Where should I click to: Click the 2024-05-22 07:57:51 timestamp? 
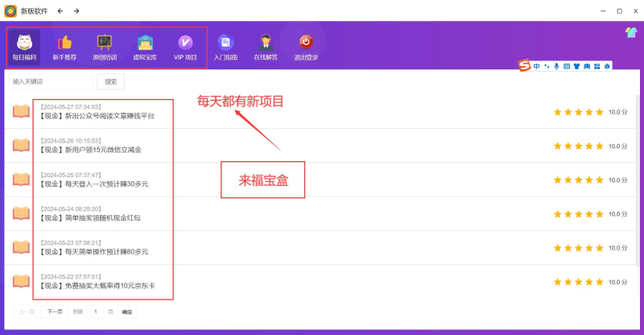click(x=70, y=277)
